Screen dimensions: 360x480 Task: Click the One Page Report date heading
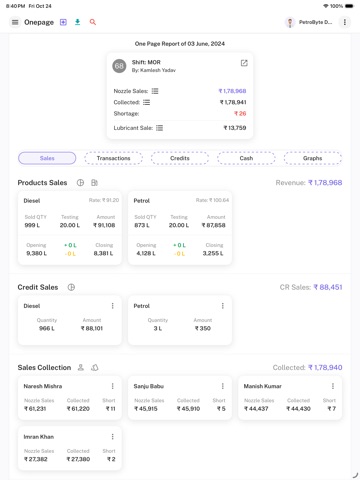tap(180, 44)
